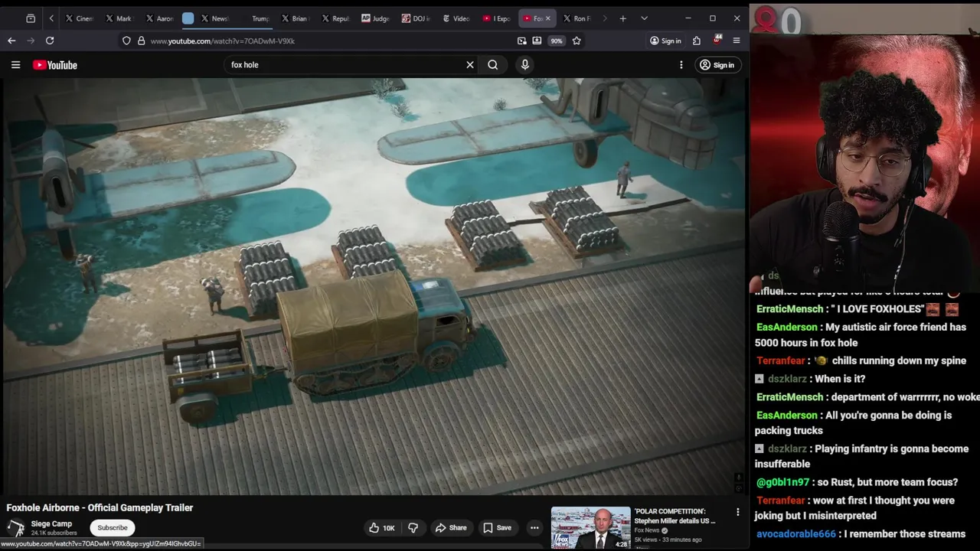Install the page as an app
Viewport: 980px width, 551px height.
coord(537,41)
